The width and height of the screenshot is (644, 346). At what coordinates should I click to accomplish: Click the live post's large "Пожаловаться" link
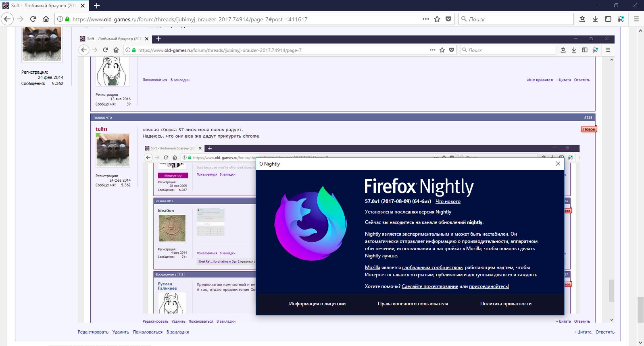(148, 332)
